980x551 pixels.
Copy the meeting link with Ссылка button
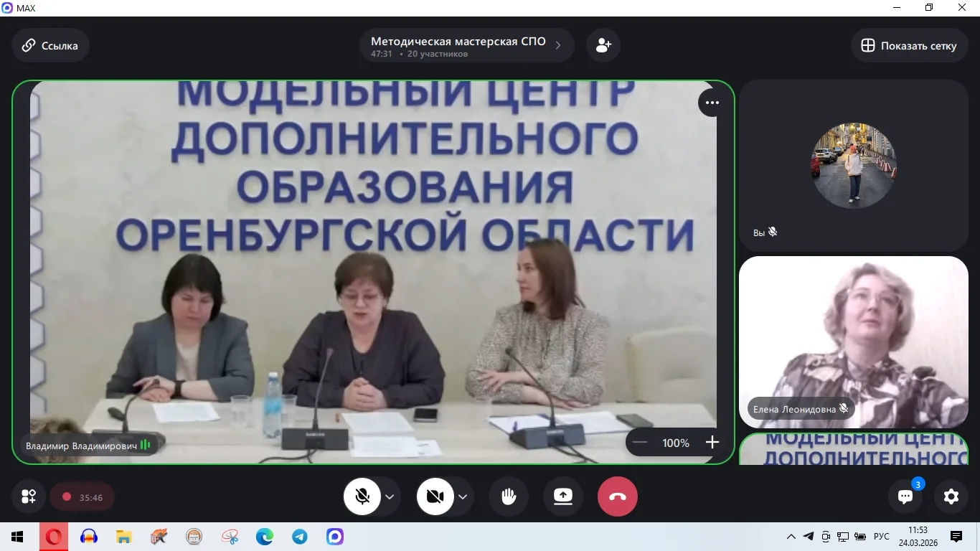coord(50,46)
